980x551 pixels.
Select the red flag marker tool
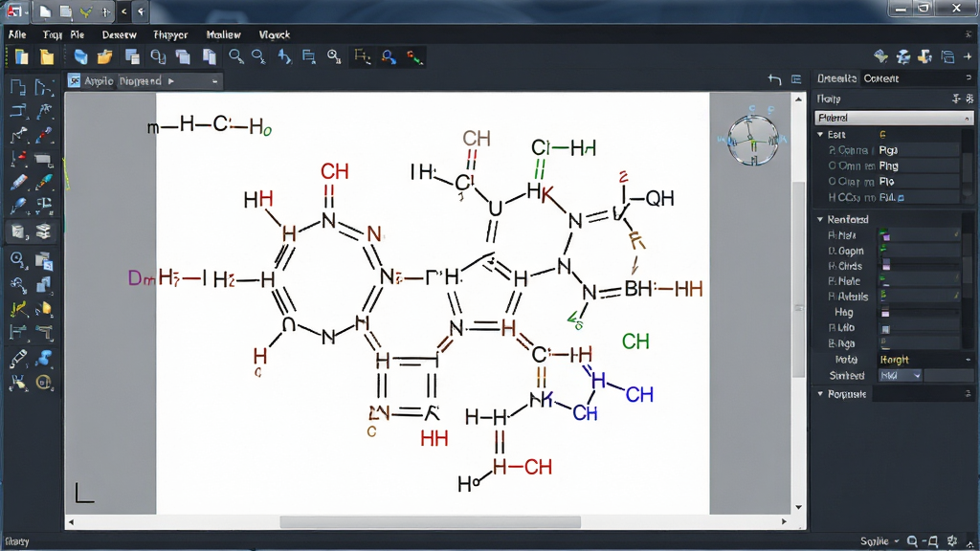[x=17, y=159]
